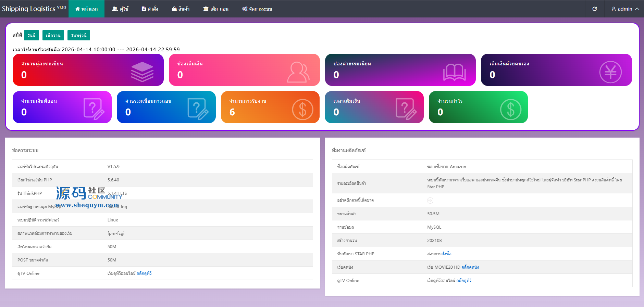Click the dollar icon on green profit card
The width and height of the screenshot is (644, 307).
510,110
